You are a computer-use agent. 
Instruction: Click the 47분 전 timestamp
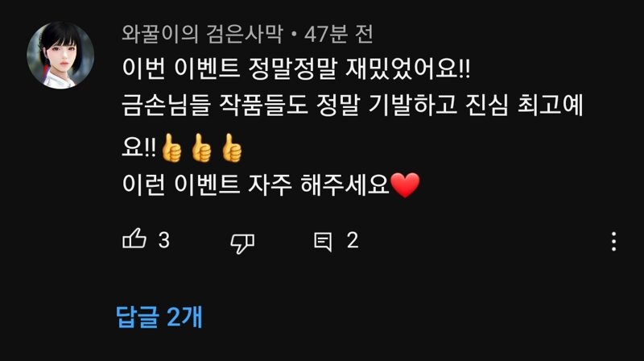pyautogui.click(x=339, y=34)
